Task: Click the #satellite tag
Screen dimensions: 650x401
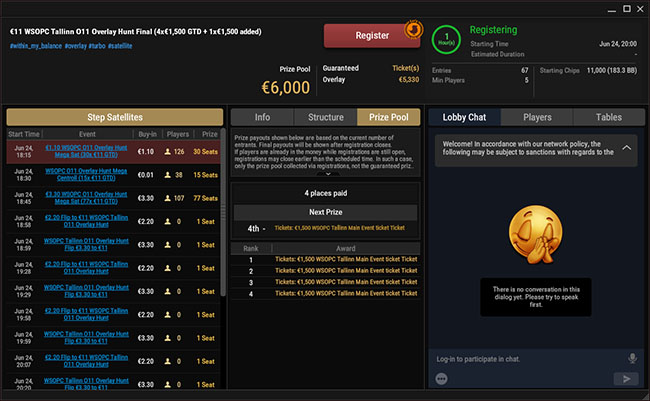Action: 120,46
